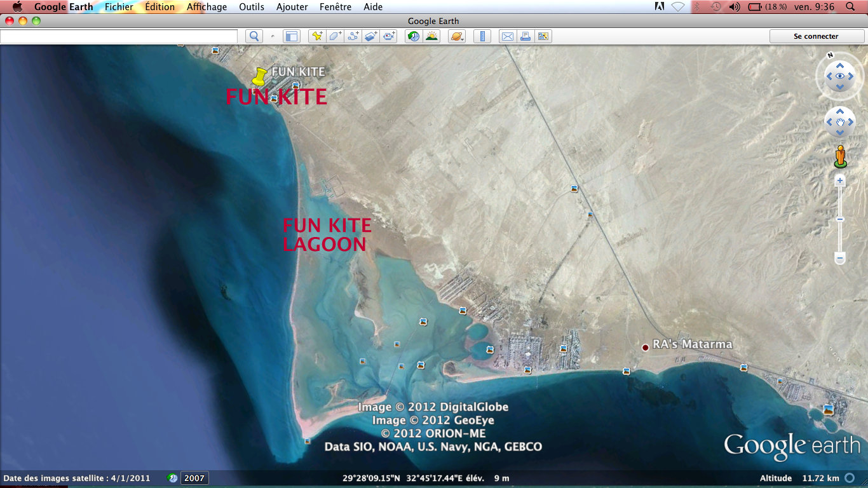
Task: Open the Affichage menu
Action: click(207, 7)
